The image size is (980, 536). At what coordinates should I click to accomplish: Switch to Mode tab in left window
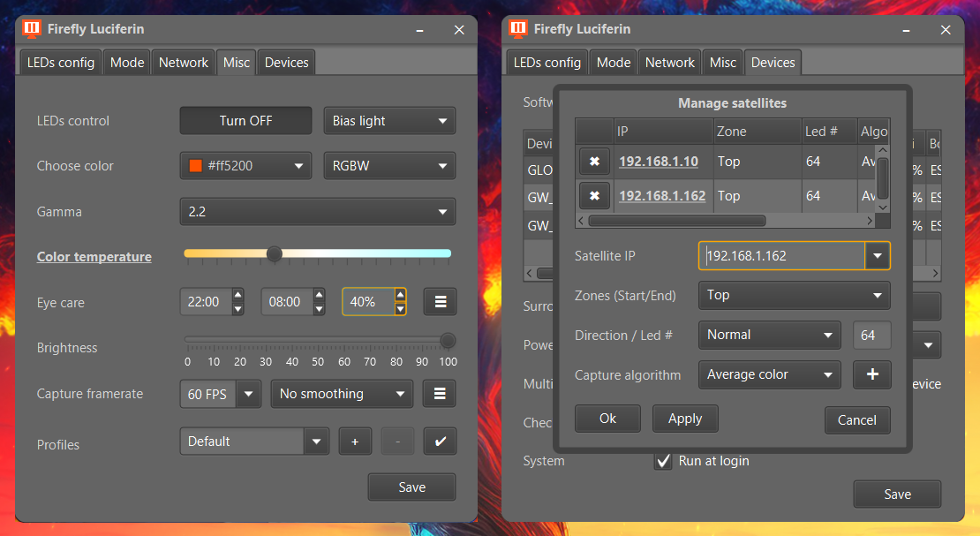pyautogui.click(x=127, y=63)
